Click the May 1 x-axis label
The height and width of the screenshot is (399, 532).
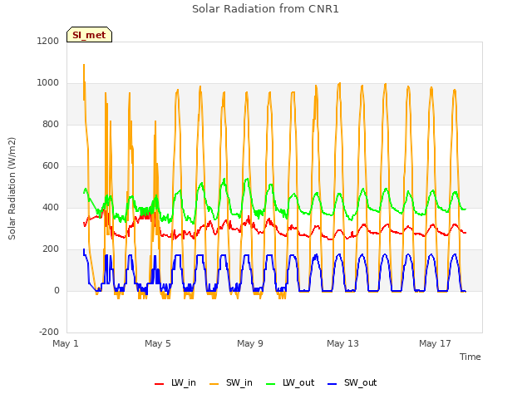tap(66, 343)
